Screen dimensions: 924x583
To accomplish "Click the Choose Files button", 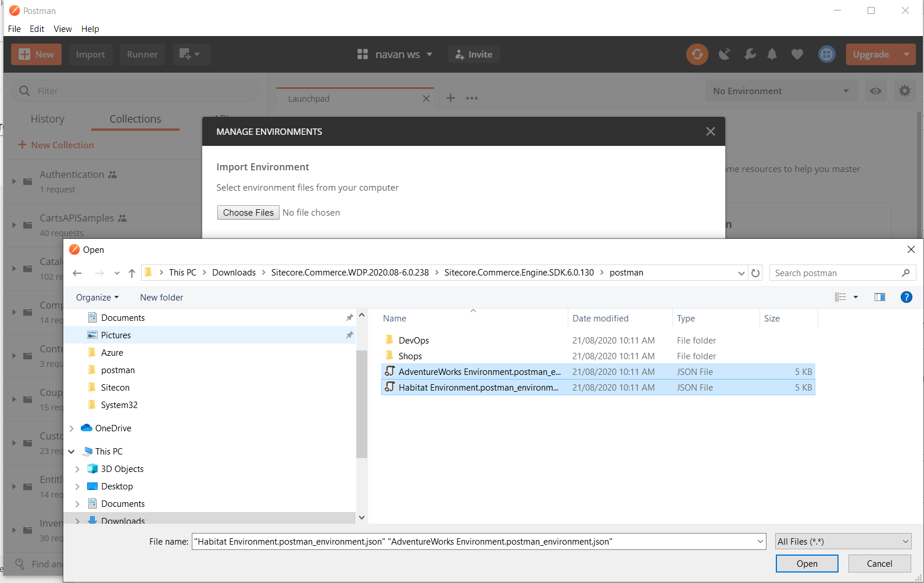I will click(248, 212).
